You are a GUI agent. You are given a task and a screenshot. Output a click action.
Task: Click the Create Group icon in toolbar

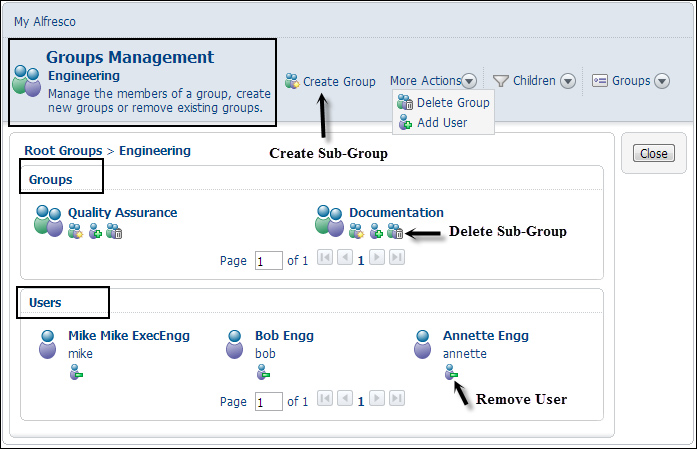click(x=292, y=81)
